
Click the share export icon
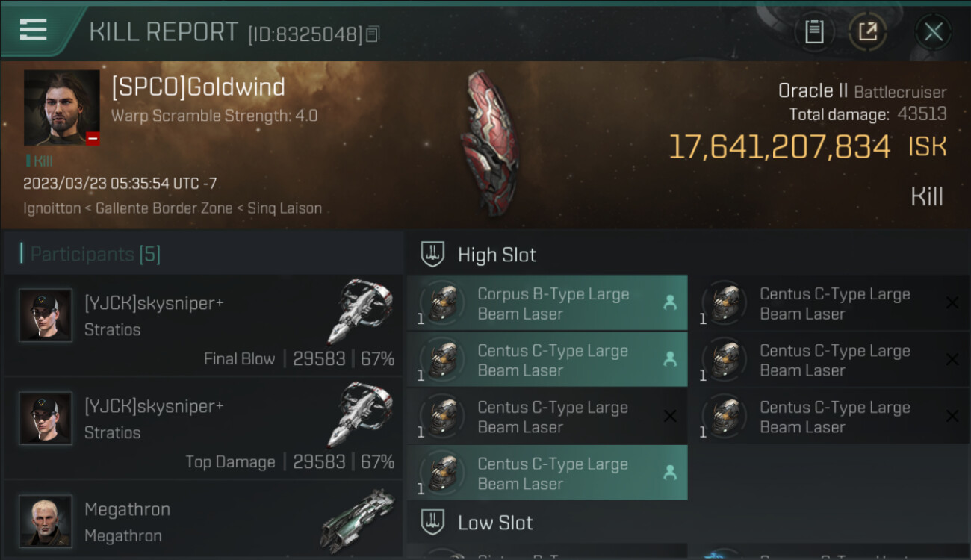pyautogui.click(x=867, y=32)
